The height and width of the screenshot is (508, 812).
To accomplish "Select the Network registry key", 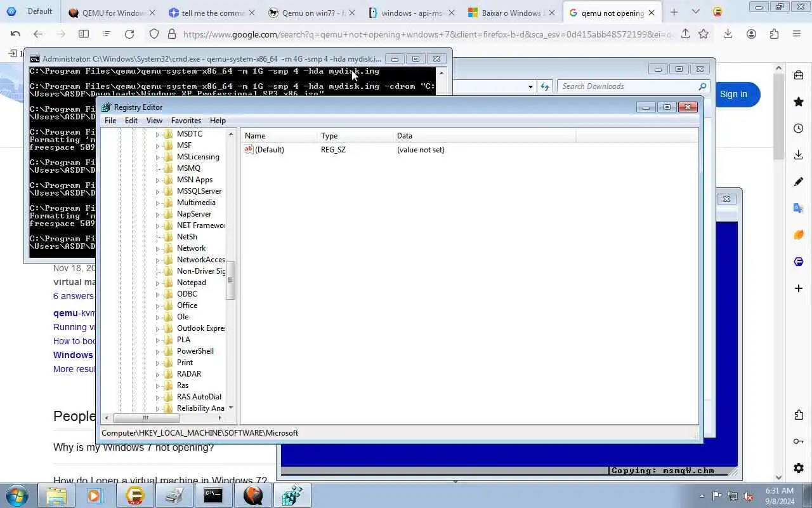I will coord(191,248).
